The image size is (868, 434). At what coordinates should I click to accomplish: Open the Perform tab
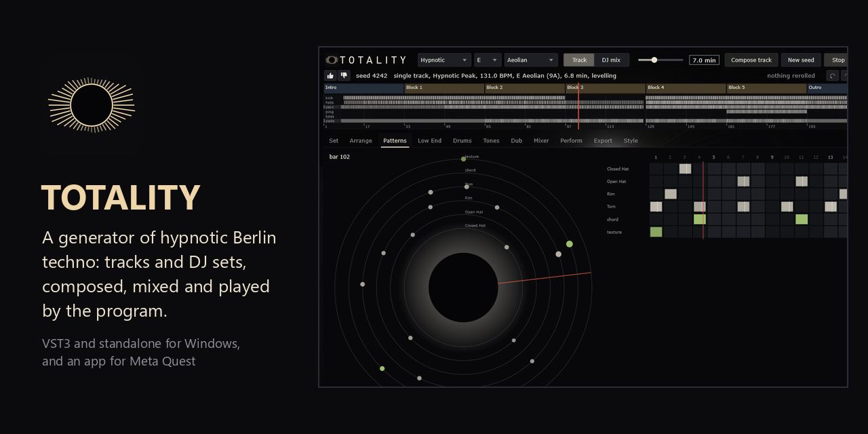click(571, 141)
